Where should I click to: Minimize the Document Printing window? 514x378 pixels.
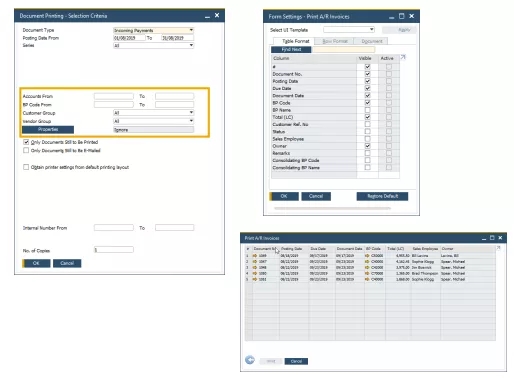207,16
